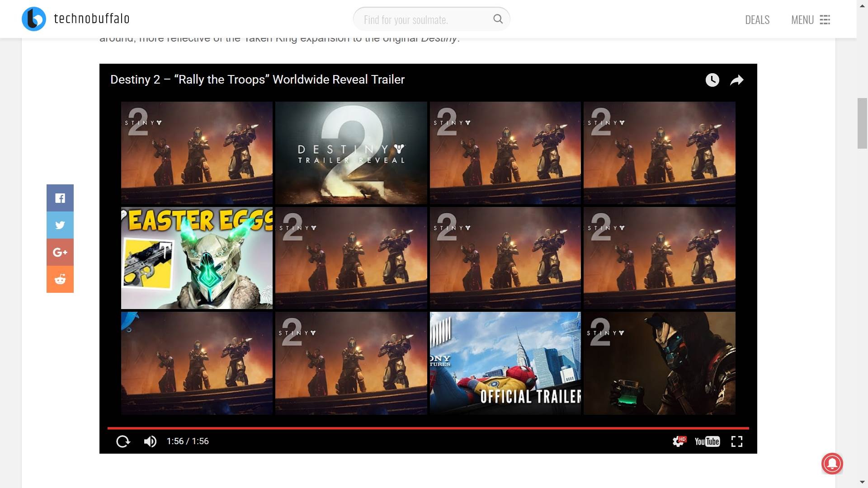Open the MENU hamburger

[x=811, y=20]
